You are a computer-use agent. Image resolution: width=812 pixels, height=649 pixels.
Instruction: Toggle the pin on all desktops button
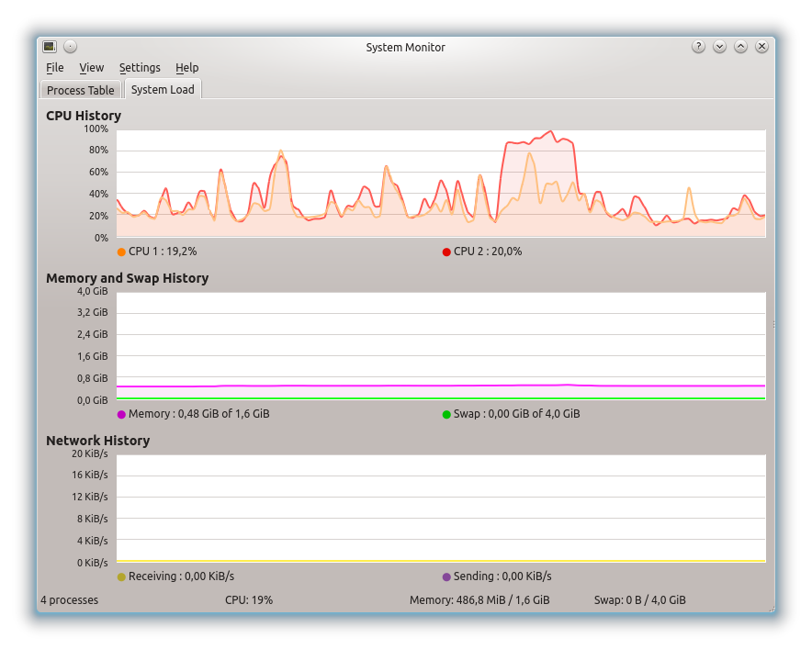[71, 47]
